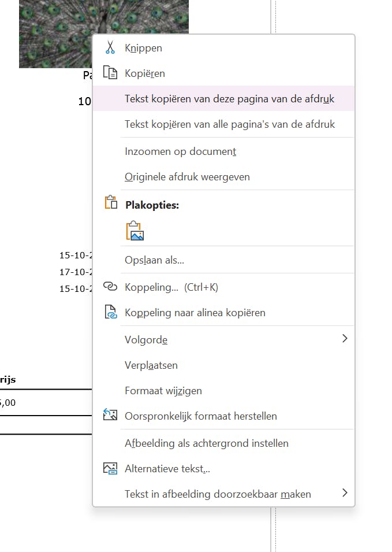
Task: Click the copy paragraph link icon
Action: pyautogui.click(x=110, y=312)
